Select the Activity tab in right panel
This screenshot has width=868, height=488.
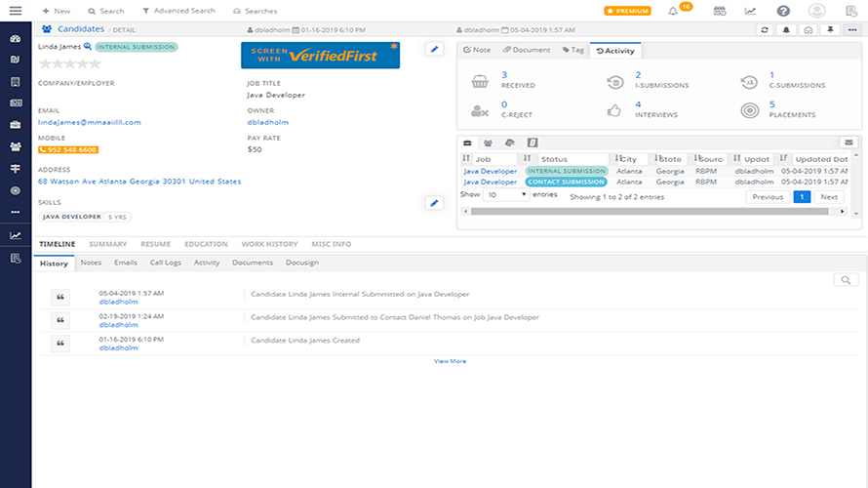click(615, 51)
